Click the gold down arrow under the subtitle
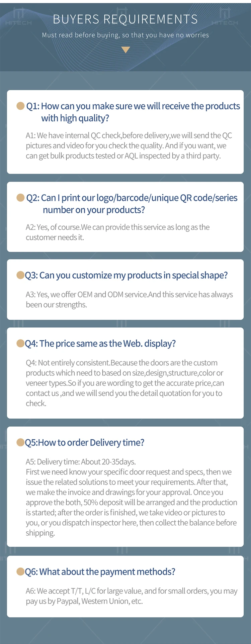251x644 pixels. pos(125,50)
